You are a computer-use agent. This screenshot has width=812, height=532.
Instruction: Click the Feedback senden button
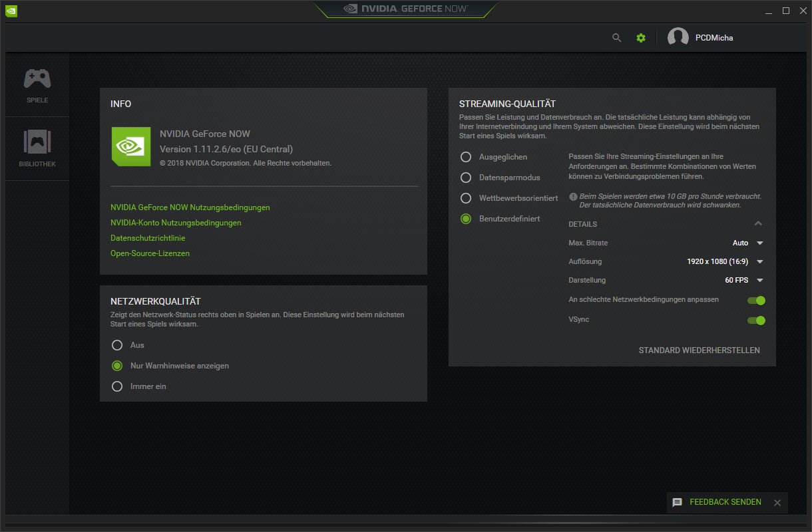click(725, 502)
